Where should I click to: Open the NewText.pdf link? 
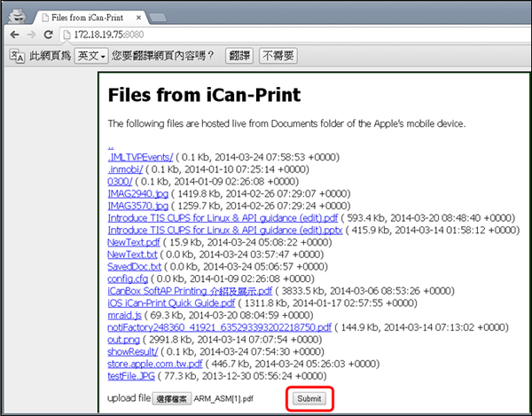134,242
